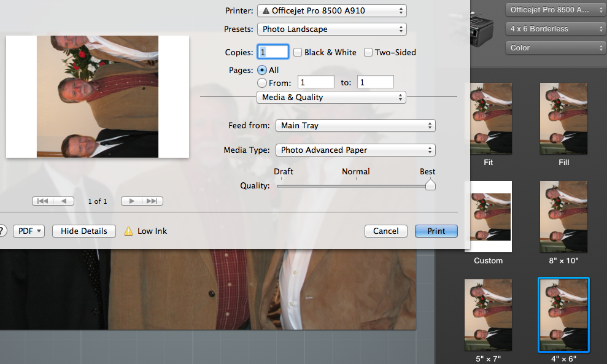
Task: Click the Cancel button
Action: tap(386, 231)
